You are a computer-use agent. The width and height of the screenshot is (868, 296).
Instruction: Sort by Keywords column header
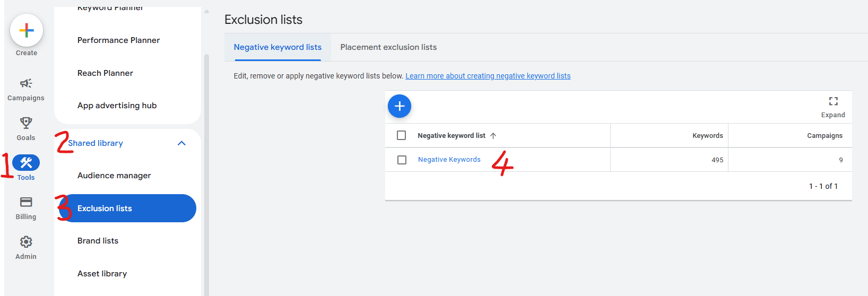pyautogui.click(x=708, y=136)
